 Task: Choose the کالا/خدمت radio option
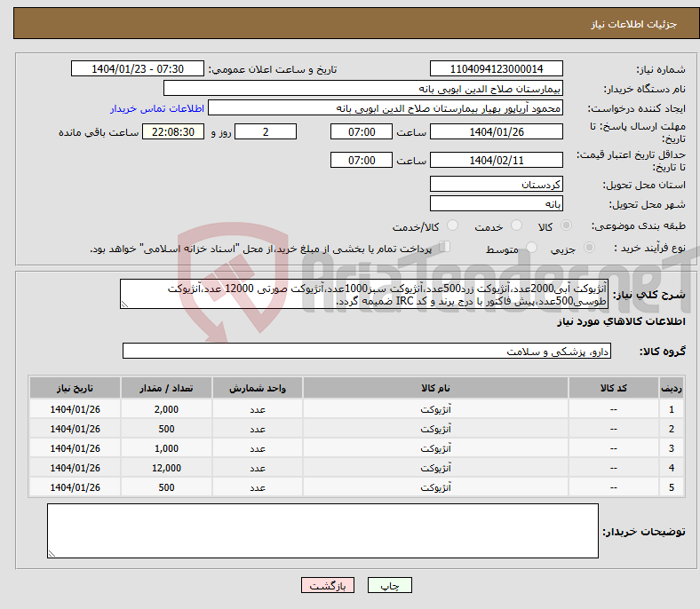coord(452,226)
